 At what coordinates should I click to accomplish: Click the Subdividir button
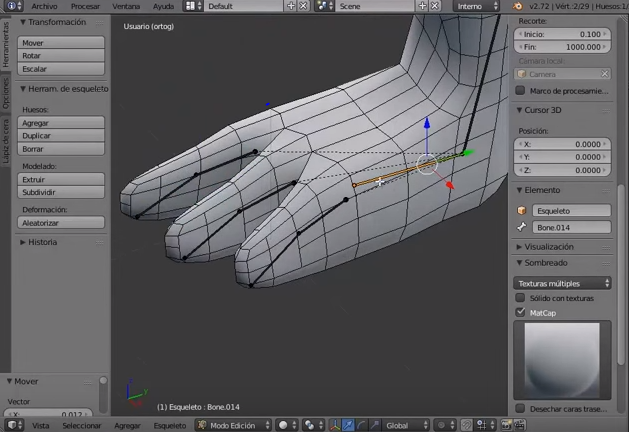coord(61,192)
